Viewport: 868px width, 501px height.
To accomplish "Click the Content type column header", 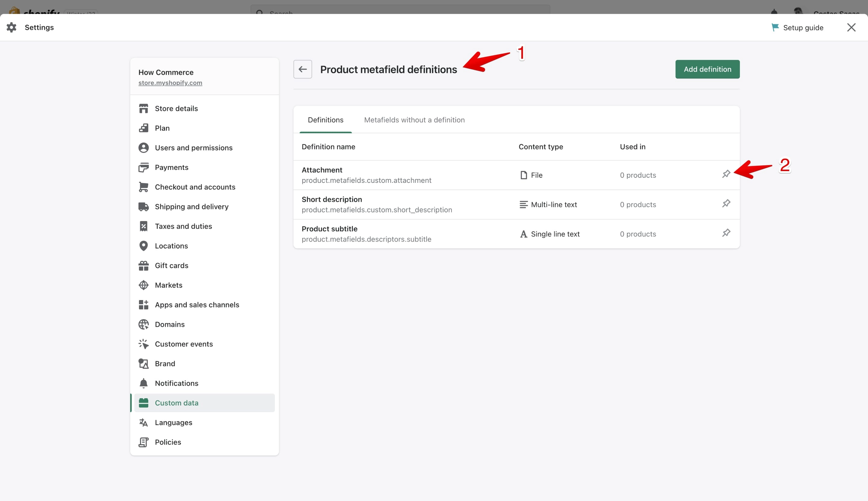I will point(541,147).
